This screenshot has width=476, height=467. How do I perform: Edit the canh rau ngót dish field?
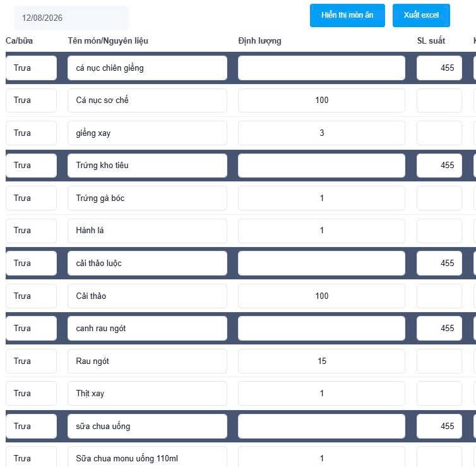(x=147, y=328)
